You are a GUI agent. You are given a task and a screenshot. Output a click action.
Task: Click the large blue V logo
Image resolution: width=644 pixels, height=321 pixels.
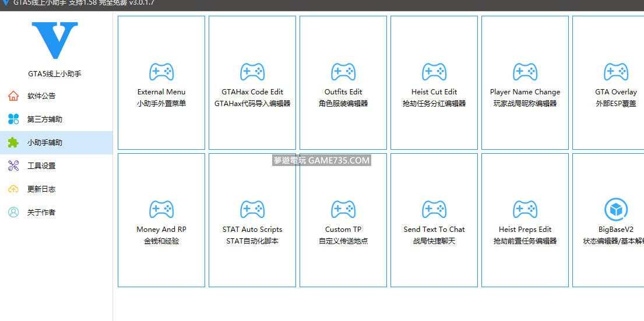click(x=55, y=40)
